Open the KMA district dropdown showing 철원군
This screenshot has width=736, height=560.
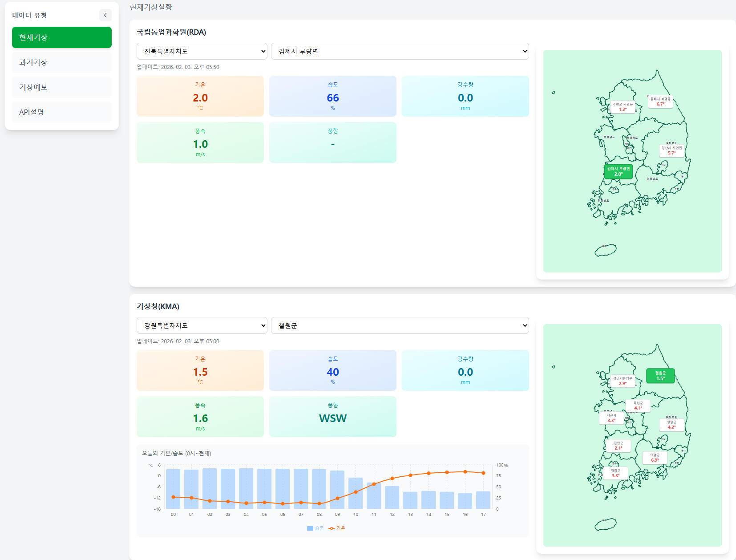(399, 325)
